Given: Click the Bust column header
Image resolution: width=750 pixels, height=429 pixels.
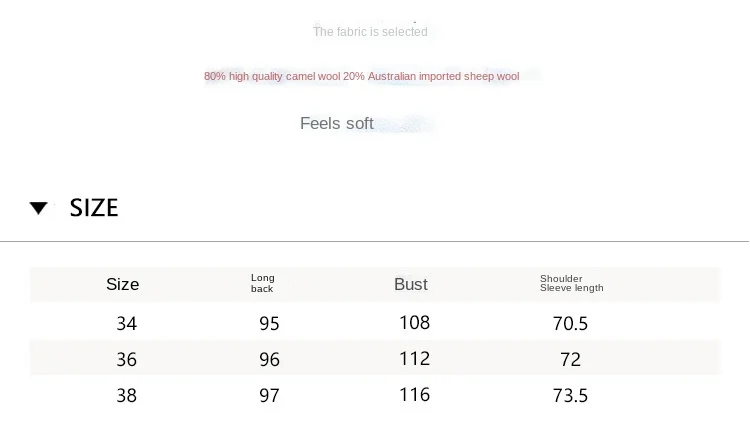Looking at the screenshot, I should [x=410, y=285].
